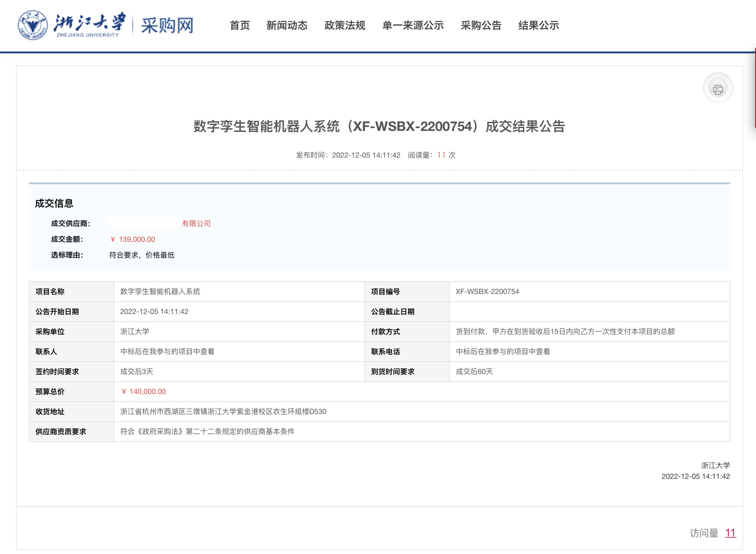This screenshot has width=756, height=554.
Task: Open the 首页 menu item
Action: point(240,25)
